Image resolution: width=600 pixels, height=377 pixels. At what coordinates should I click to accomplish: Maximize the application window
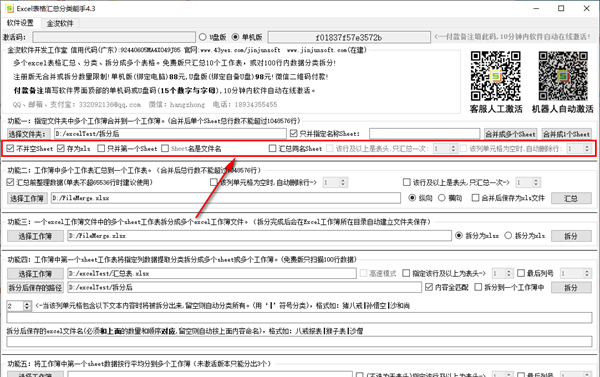click(561, 8)
